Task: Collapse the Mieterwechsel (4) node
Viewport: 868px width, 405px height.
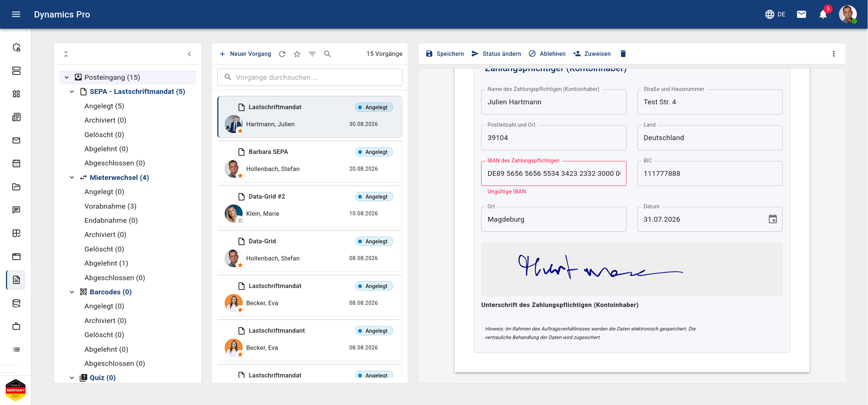Action: point(72,178)
